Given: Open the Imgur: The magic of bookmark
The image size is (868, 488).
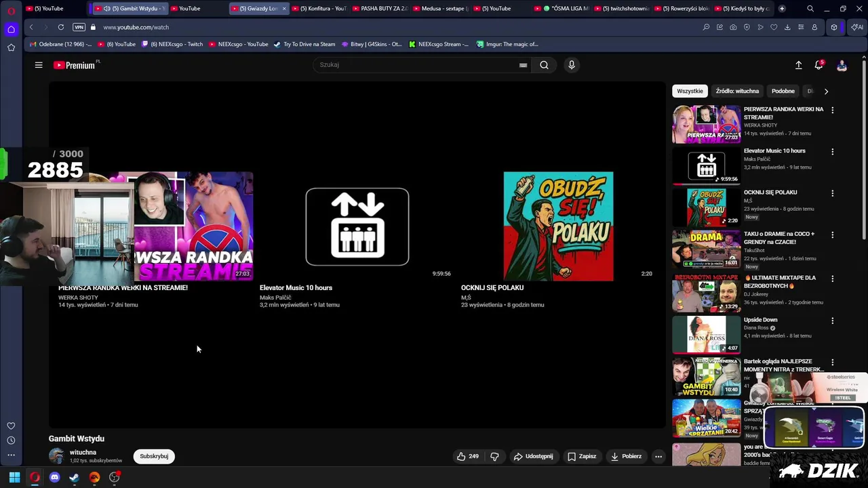Looking at the screenshot, I should tap(507, 44).
